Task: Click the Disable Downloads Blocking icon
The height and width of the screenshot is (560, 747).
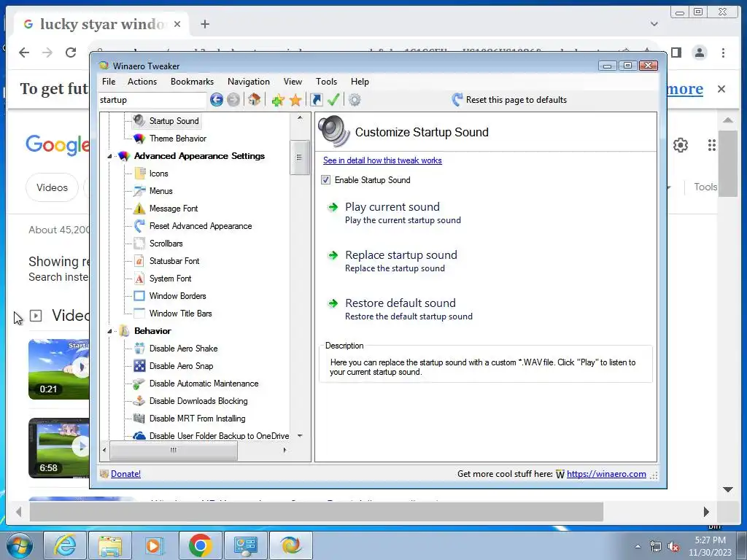Action: click(139, 401)
